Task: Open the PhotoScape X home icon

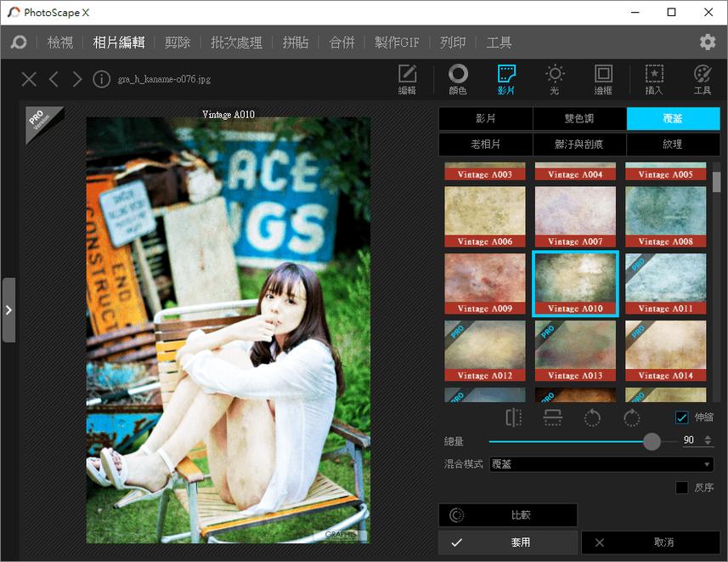Action: click(19, 43)
